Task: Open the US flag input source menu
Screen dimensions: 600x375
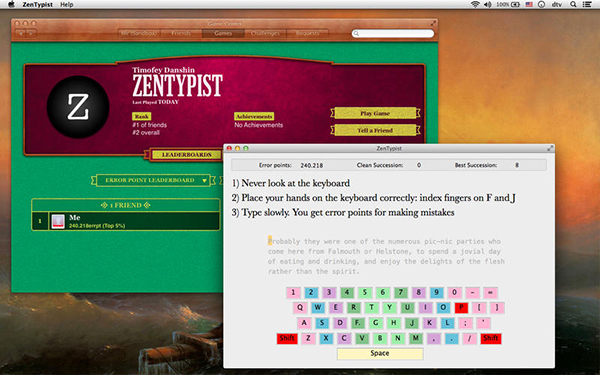Action: 529,5
